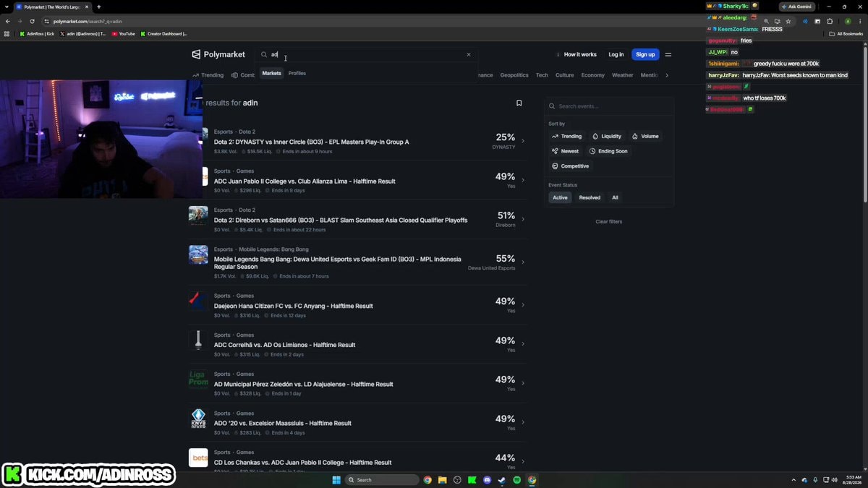The height and width of the screenshot is (488, 868).
Task: Click the Polymarket logo
Action: tap(218, 54)
